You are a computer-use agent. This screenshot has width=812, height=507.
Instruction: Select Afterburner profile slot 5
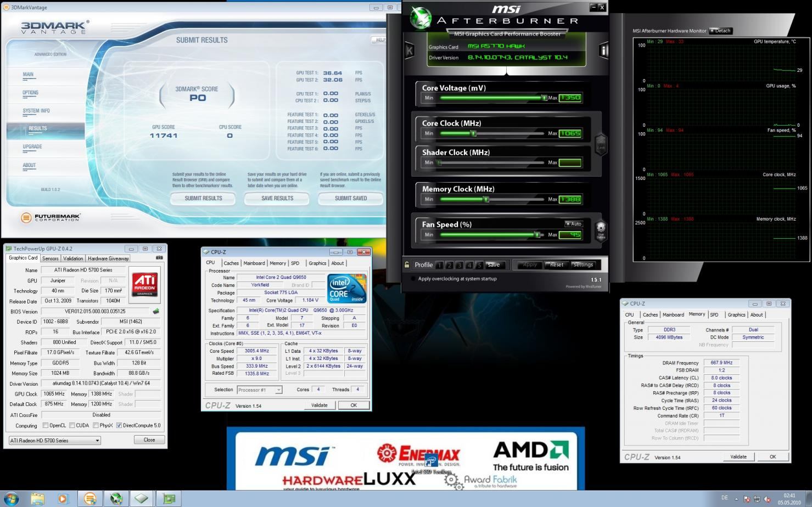(479, 265)
